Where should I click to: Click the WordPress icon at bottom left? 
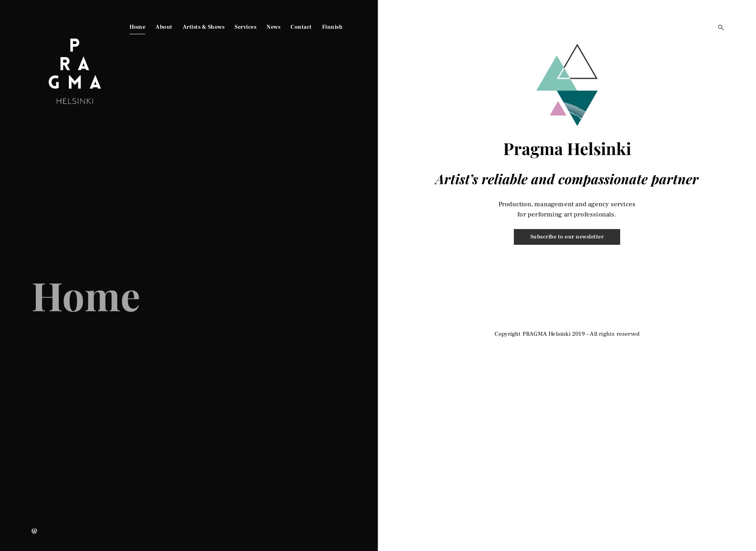34,531
